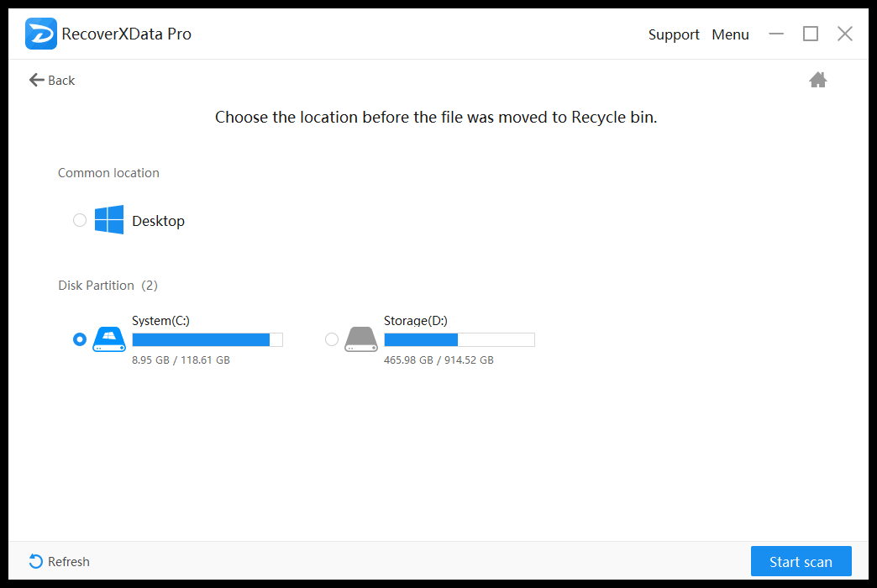Click the Storage(D:) usage bar
Screen dimensions: 877x588
click(460, 339)
